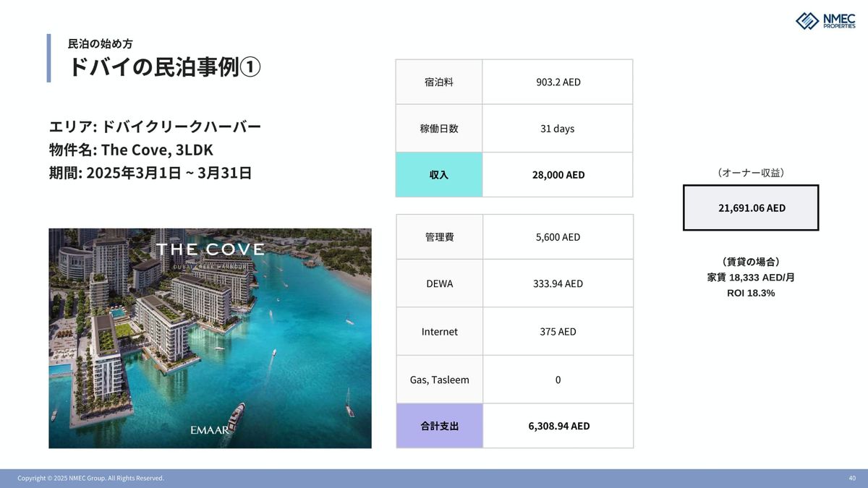Select the cyan 収入 header cell
The height and width of the screenshot is (488, 868).
[x=438, y=175]
